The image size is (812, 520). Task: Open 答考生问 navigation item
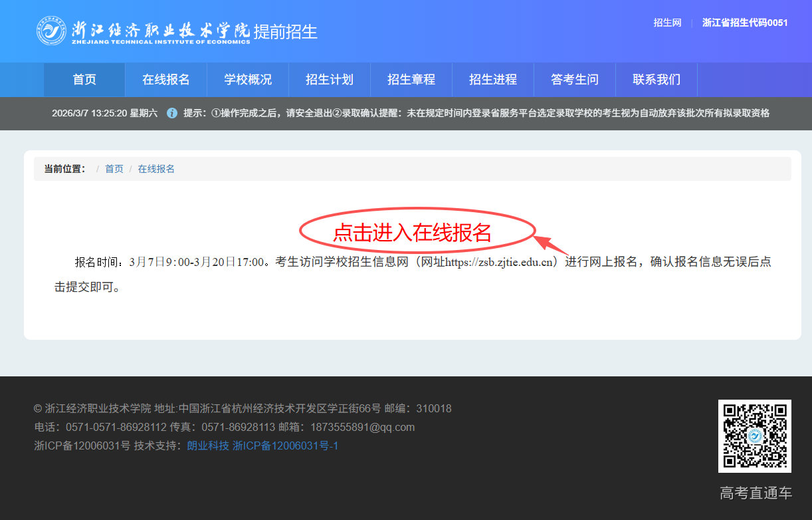point(575,80)
